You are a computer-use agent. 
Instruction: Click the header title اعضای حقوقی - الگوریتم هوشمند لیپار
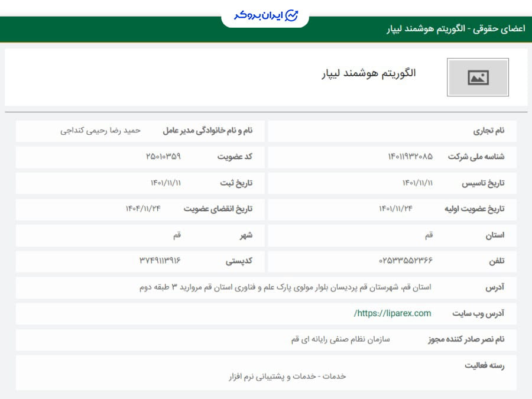tap(456, 29)
